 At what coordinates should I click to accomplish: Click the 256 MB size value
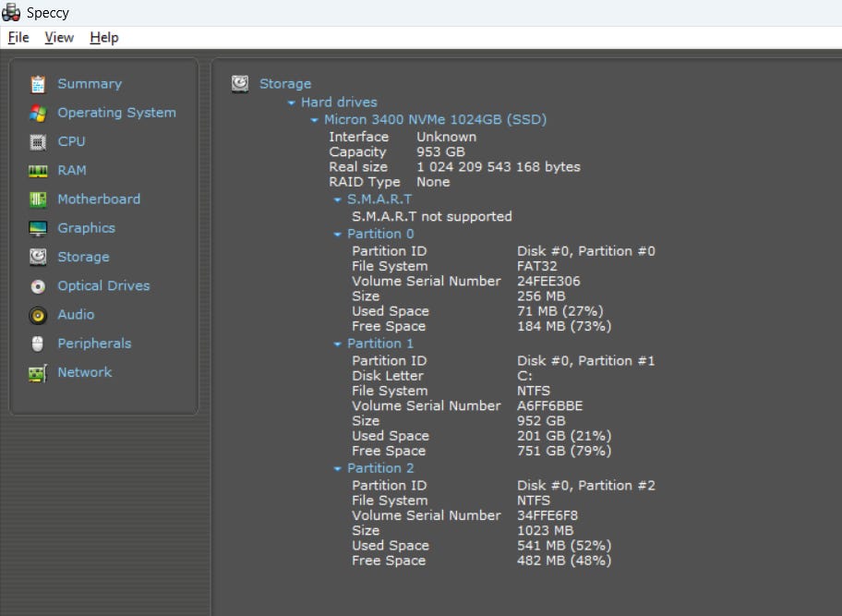click(x=541, y=296)
